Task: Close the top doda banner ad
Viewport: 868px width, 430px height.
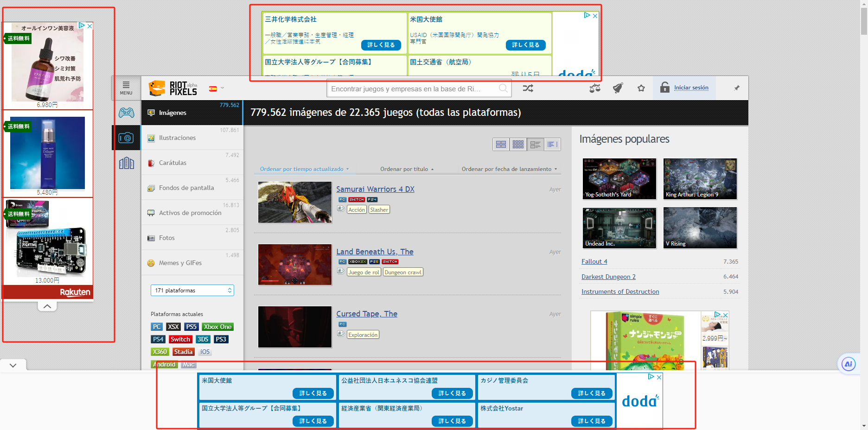Action: pyautogui.click(x=595, y=16)
